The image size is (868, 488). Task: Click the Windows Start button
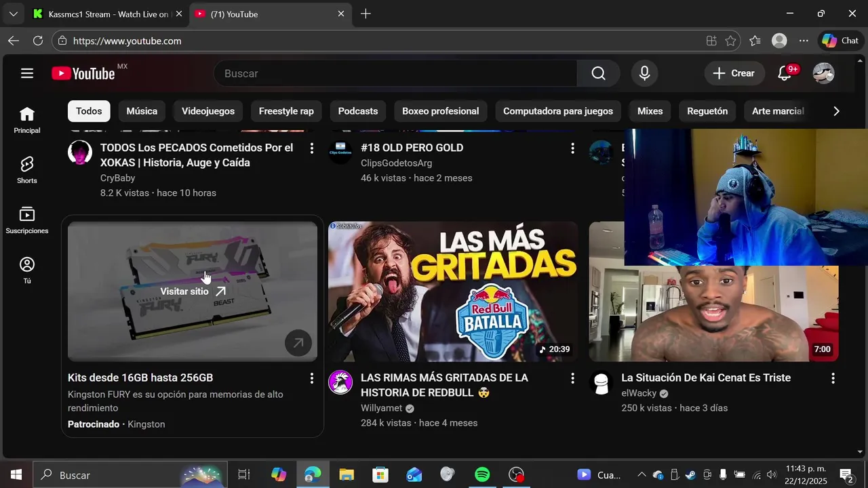coord(16,475)
